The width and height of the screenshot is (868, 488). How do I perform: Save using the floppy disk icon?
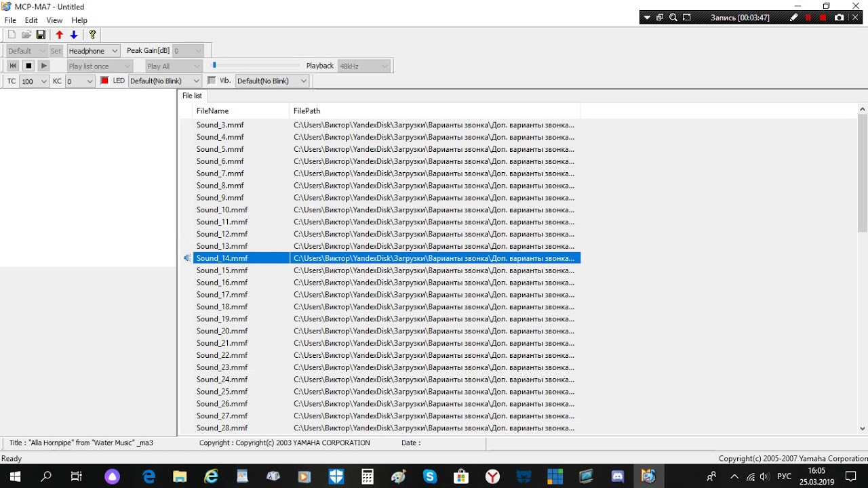point(41,35)
